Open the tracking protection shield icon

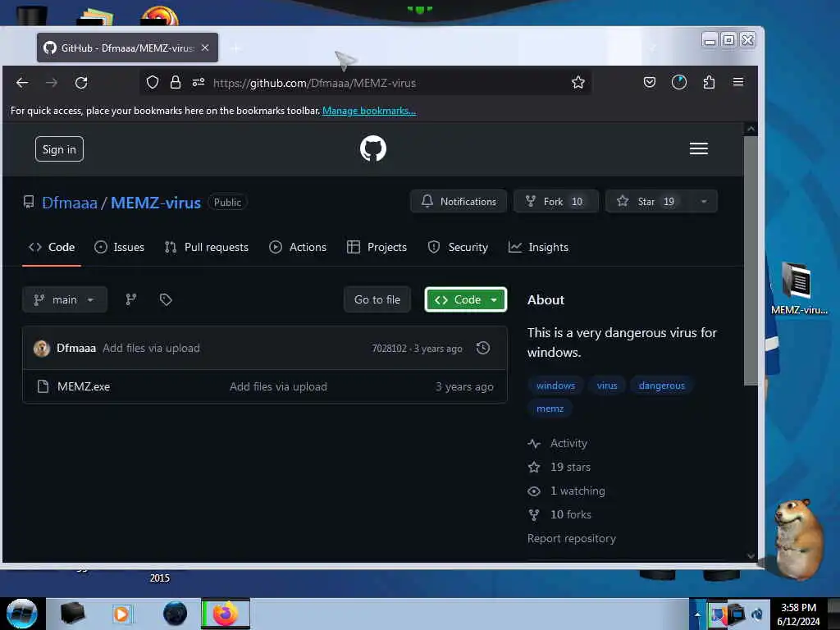pos(153,83)
